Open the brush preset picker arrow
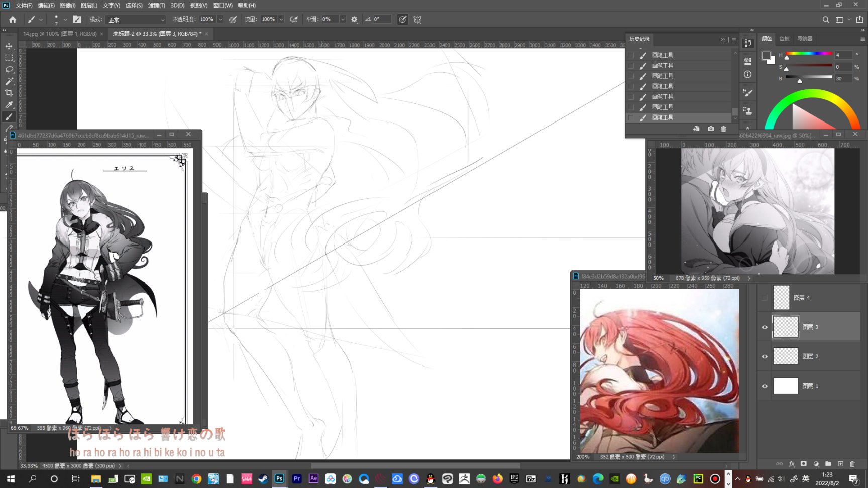The width and height of the screenshot is (868, 488). [x=65, y=19]
